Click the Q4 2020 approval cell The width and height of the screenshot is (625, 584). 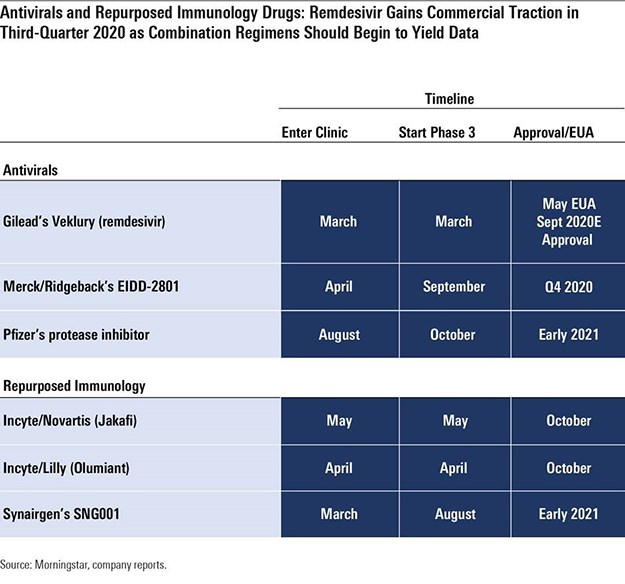(569, 286)
